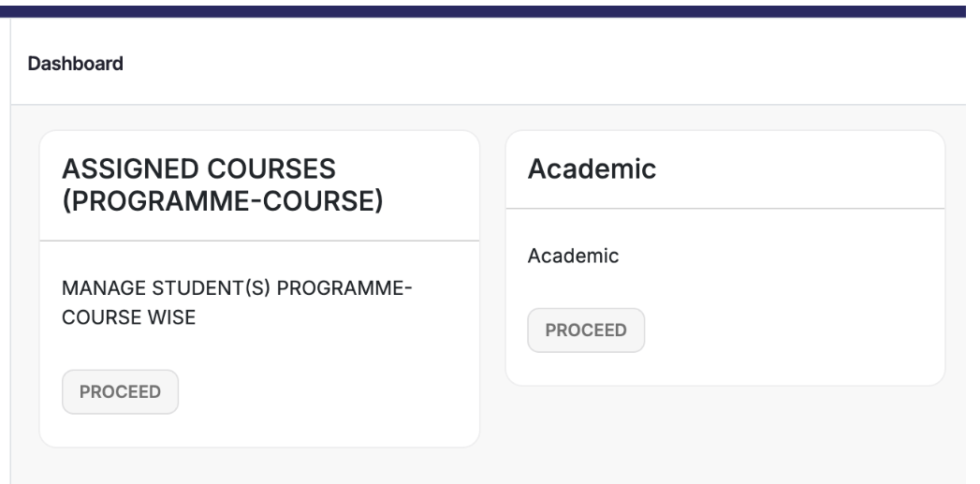
Task: Click the large Academic card heading
Action: pos(591,169)
